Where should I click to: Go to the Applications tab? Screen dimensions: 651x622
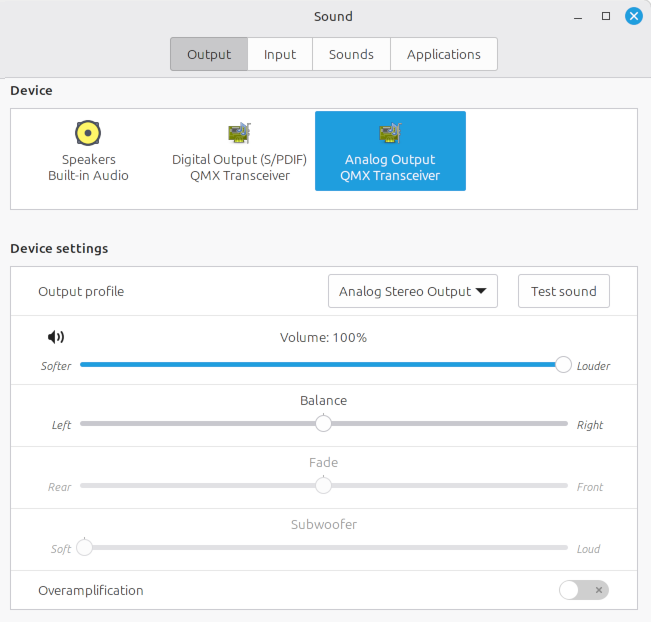(443, 54)
